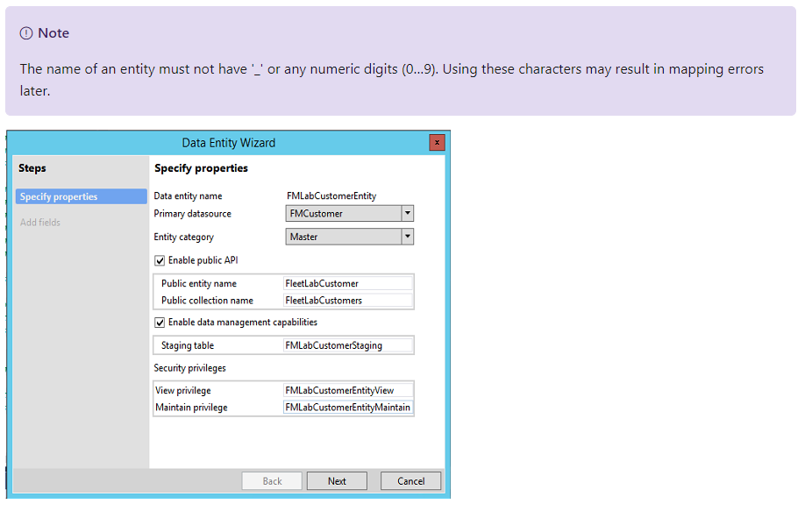This screenshot has width=812, height=511.
Task: Click the Steps heading
Action: 32,168
